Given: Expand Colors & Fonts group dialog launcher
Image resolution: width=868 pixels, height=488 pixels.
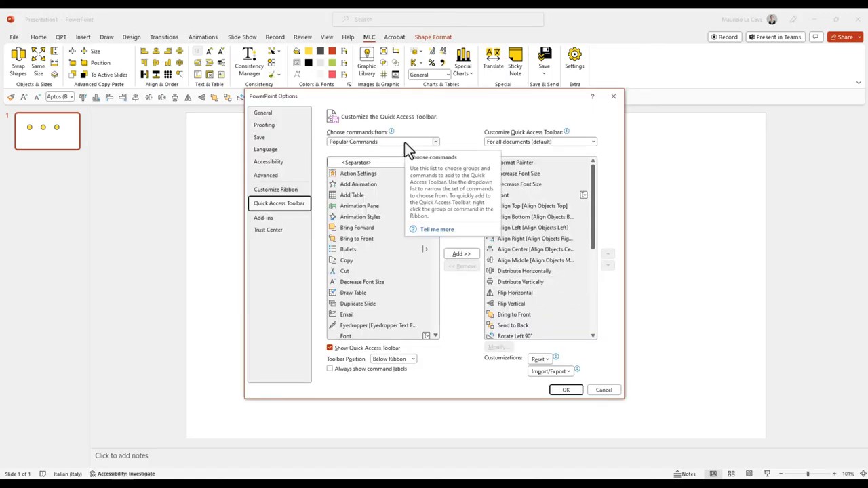Looking at the screenshot, I should click(x=349, y=85).
